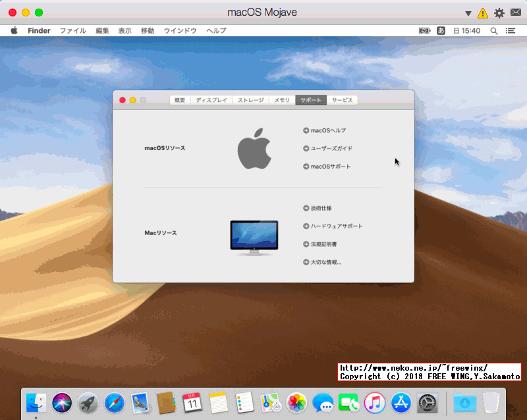Image resolution: width=527 pixels, height=420 pixels.
Task: View the 技術仕様 specifications link
Action: (321, 208)
